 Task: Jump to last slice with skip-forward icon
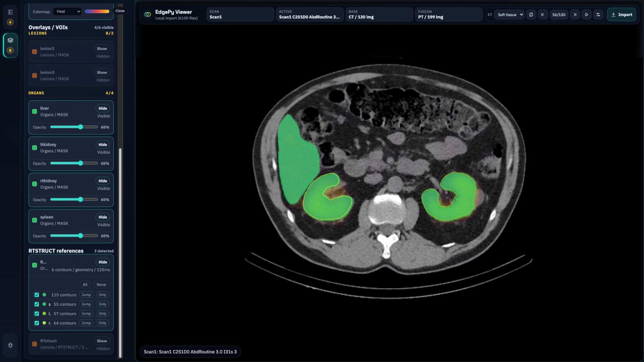575,15
